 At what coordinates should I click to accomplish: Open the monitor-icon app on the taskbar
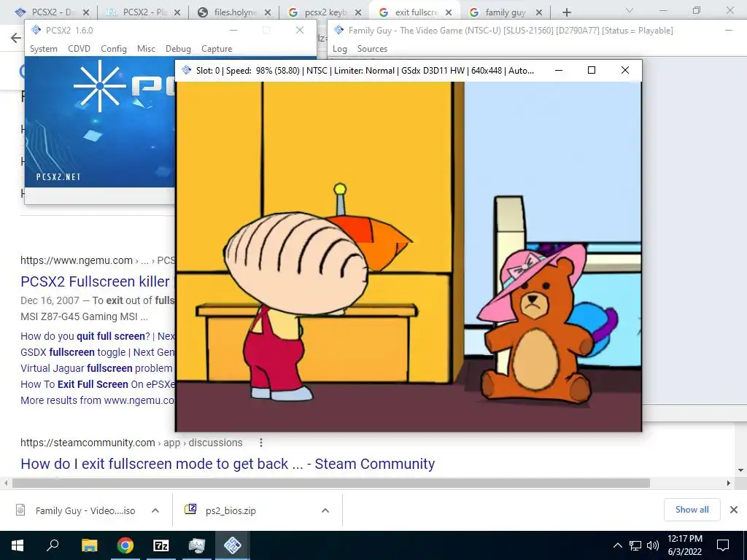(x=197, y=545)
